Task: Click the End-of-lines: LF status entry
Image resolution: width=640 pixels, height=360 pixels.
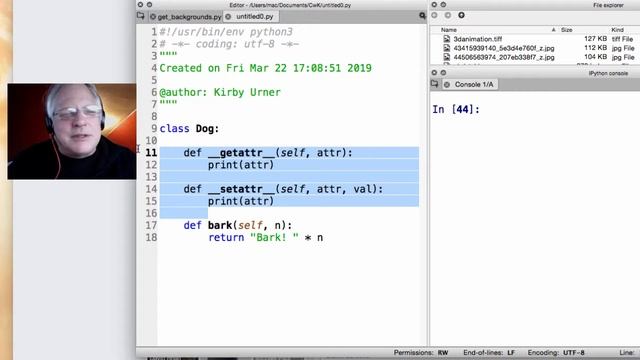Action: (x=489, y=353)
